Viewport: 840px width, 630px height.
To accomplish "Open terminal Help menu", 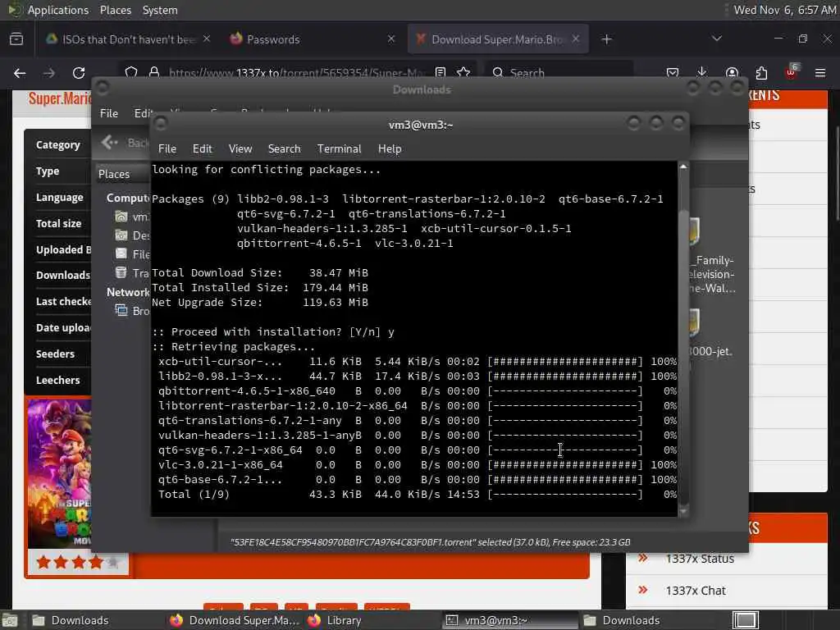I will (x=390, y=148).
